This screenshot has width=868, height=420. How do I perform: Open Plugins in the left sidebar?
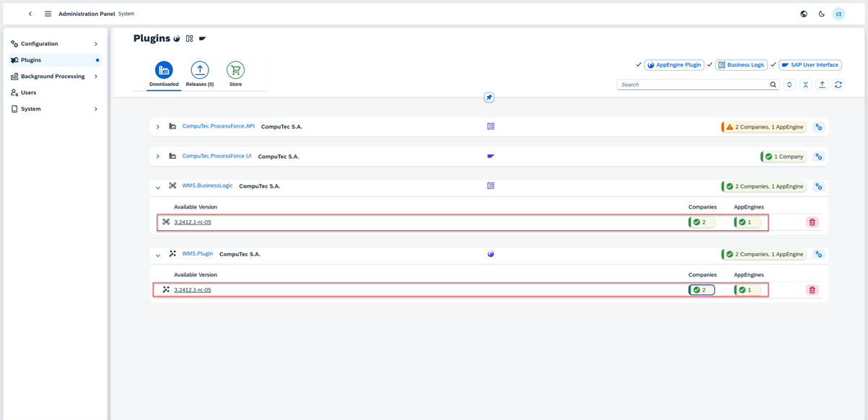pyautogui.click(x=32, y=59)
